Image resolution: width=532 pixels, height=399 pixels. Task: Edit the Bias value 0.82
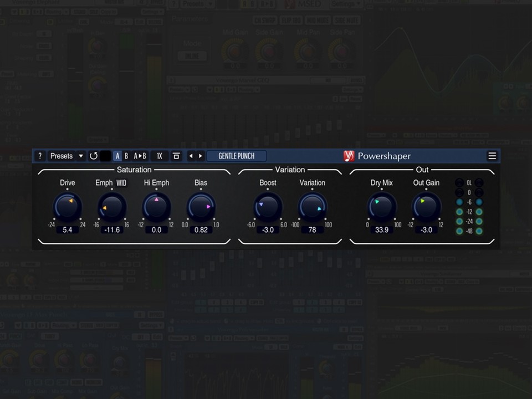pos(201,229)
